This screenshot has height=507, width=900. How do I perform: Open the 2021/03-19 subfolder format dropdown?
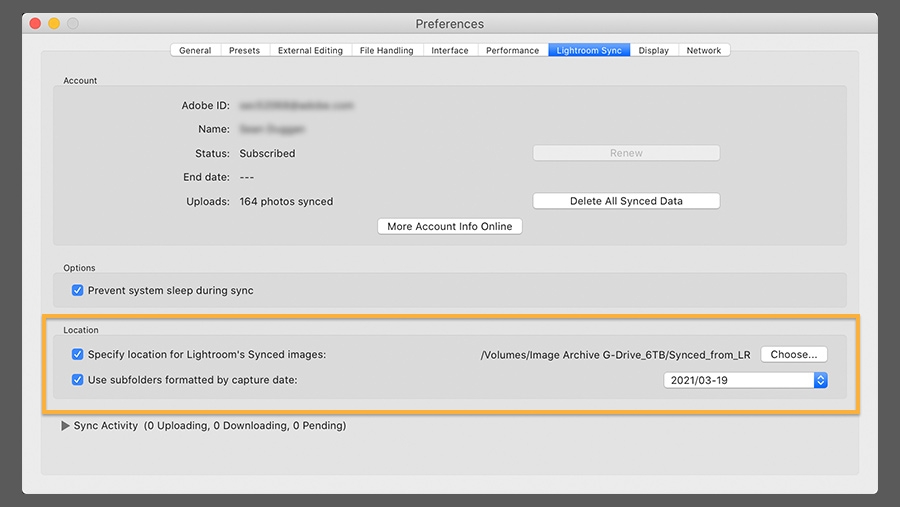[746, 380]
